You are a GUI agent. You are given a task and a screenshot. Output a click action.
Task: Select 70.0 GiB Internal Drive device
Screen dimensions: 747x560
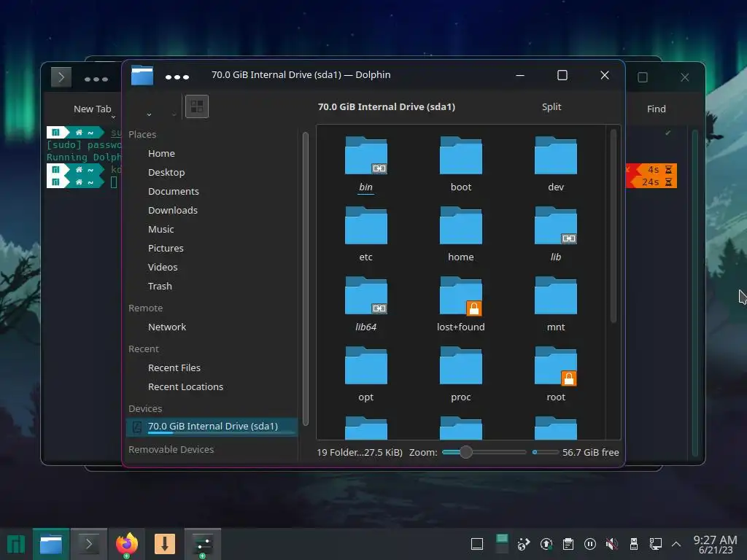tap(212, 427)
